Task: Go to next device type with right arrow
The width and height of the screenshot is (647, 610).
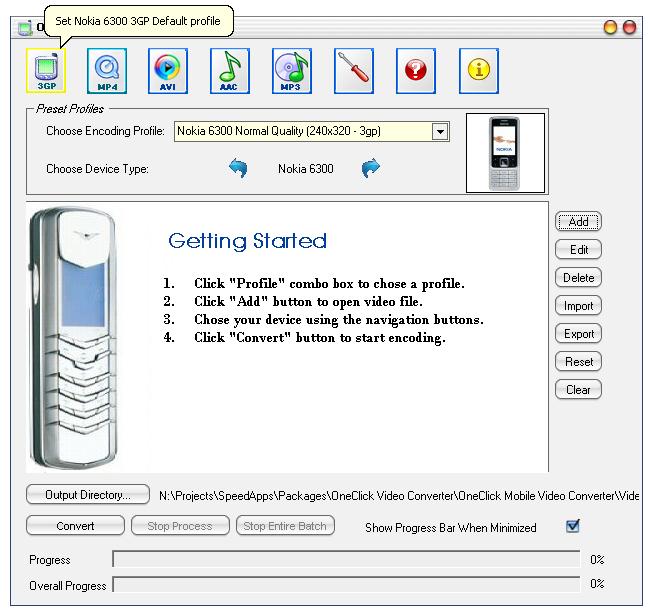Action: pos(371,168)
